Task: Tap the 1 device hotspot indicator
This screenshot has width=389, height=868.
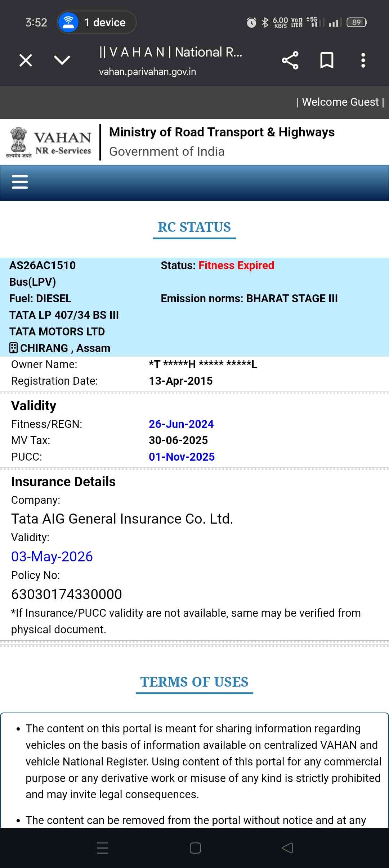Action: point(97,22)
